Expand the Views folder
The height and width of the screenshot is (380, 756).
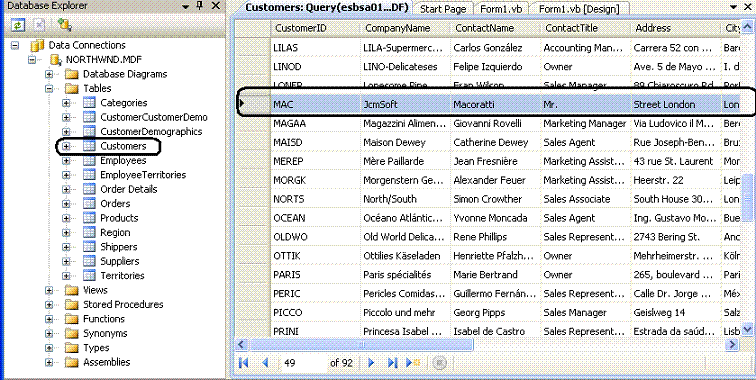pos(49,290)
